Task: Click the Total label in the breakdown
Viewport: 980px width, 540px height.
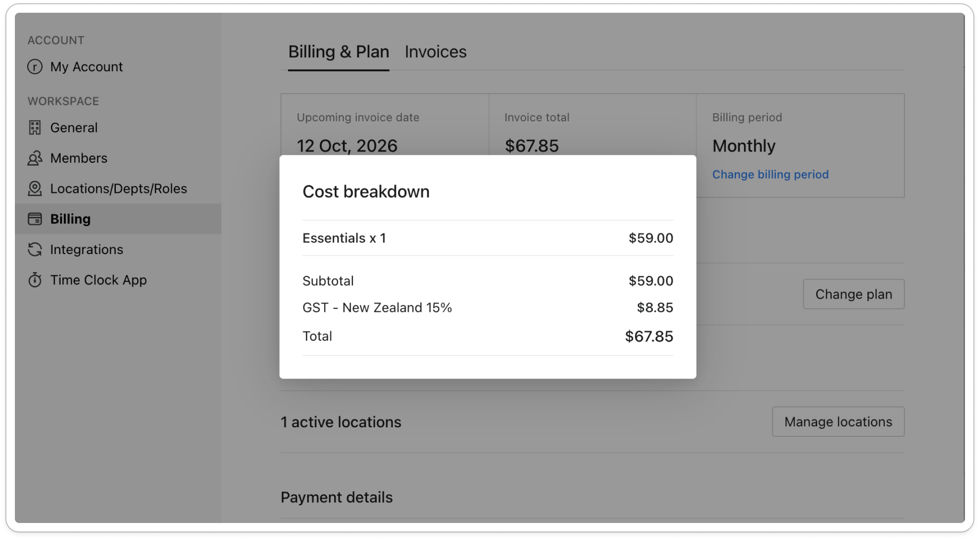Action: [317, 336]
